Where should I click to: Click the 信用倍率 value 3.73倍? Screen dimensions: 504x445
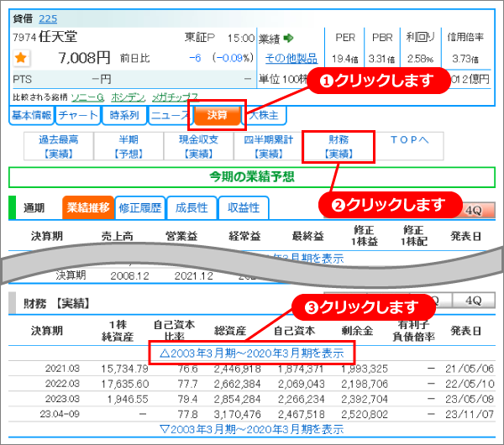[465, 59]
